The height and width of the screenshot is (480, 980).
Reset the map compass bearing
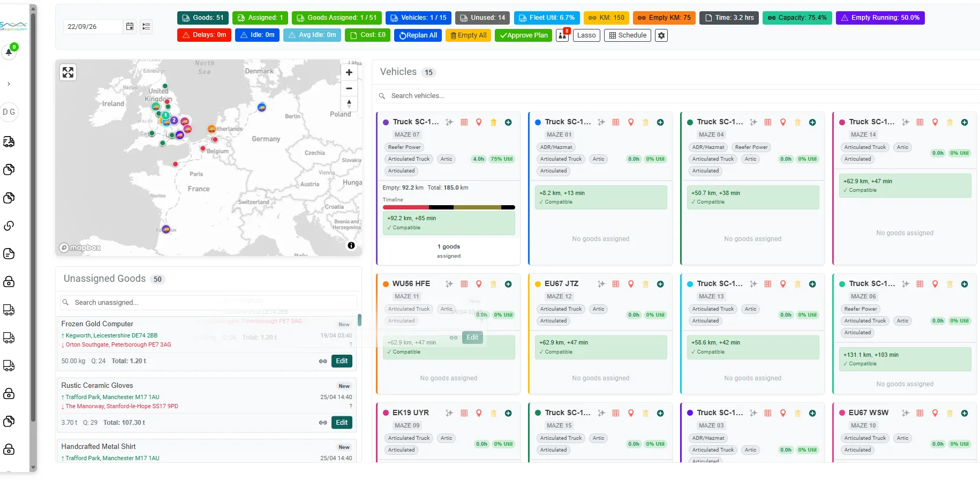pos(349,103)
